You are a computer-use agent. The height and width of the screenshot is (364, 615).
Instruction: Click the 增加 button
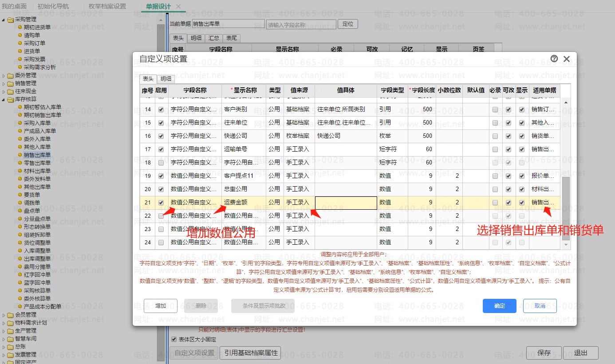pyautogui.click(x=161, y=306)
